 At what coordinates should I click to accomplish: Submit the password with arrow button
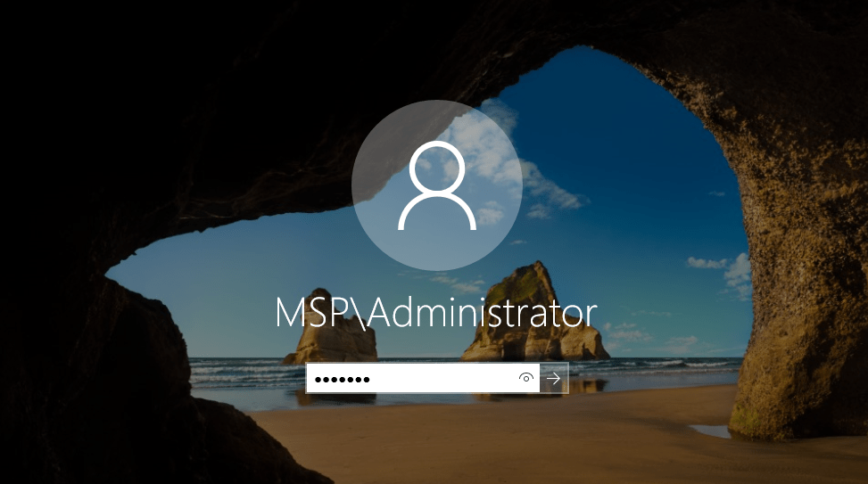point(554,378)
